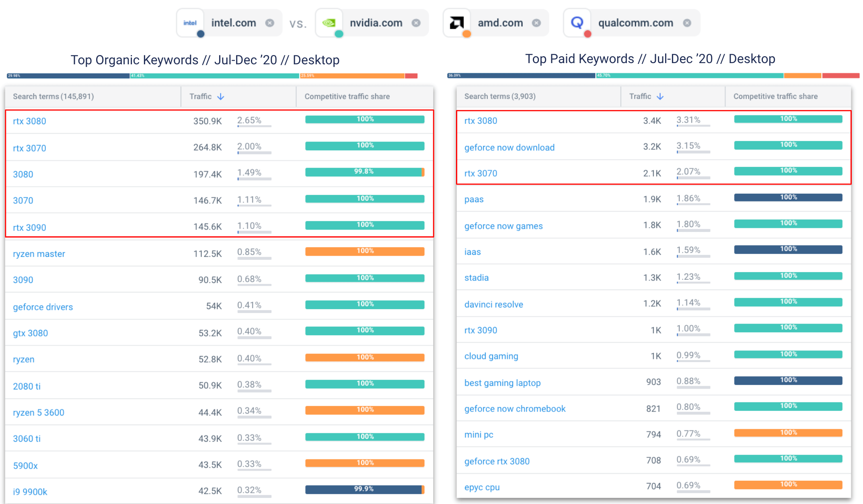Open the keyword 'ryzen'
The image size is (863, 504).
coord(24,359)
